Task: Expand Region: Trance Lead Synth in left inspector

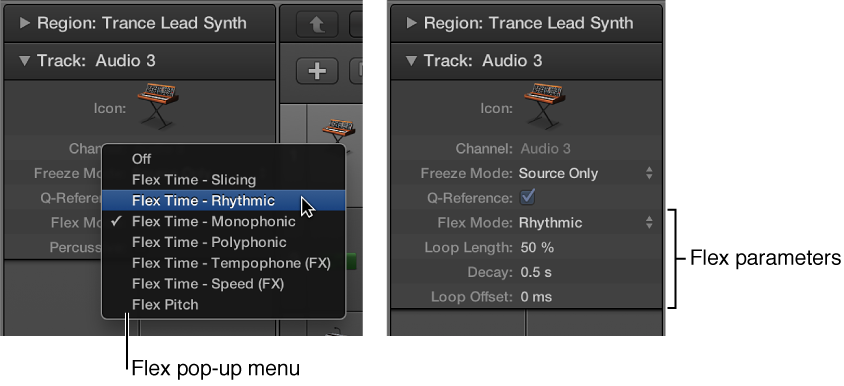Action: pos(25,23)
